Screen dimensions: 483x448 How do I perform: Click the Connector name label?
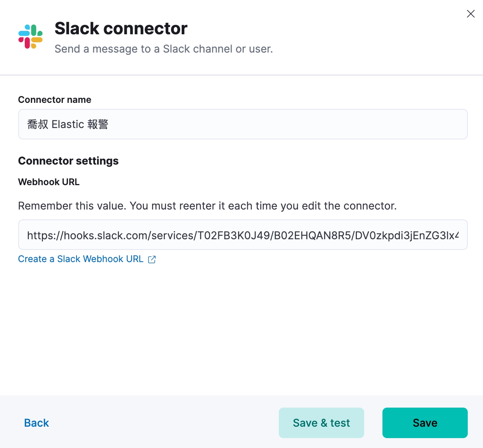55,100
